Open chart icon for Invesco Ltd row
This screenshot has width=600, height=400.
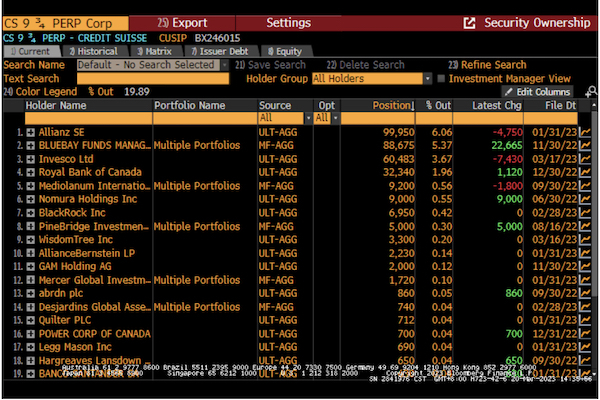[x=585, y=159]
